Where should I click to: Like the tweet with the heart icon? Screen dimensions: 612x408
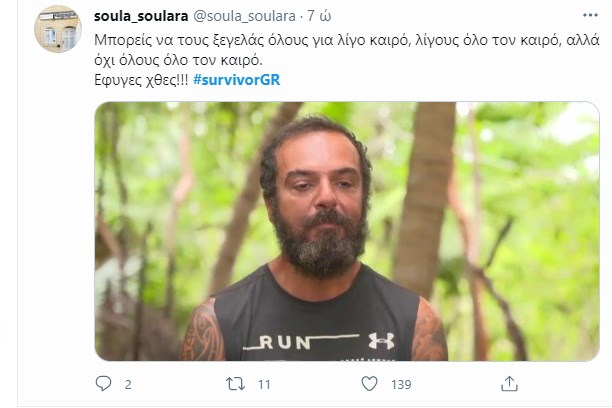pyautogui.click(x=369, y=384)
